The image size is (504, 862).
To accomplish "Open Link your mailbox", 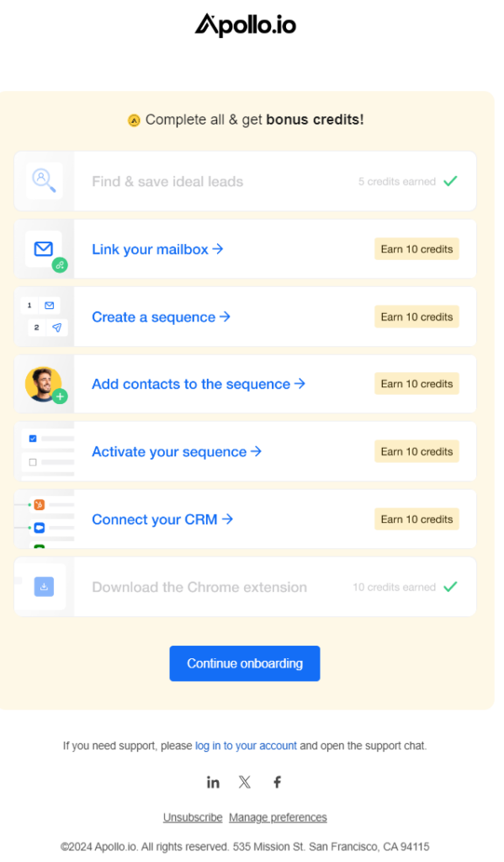I will click(156, 248).
